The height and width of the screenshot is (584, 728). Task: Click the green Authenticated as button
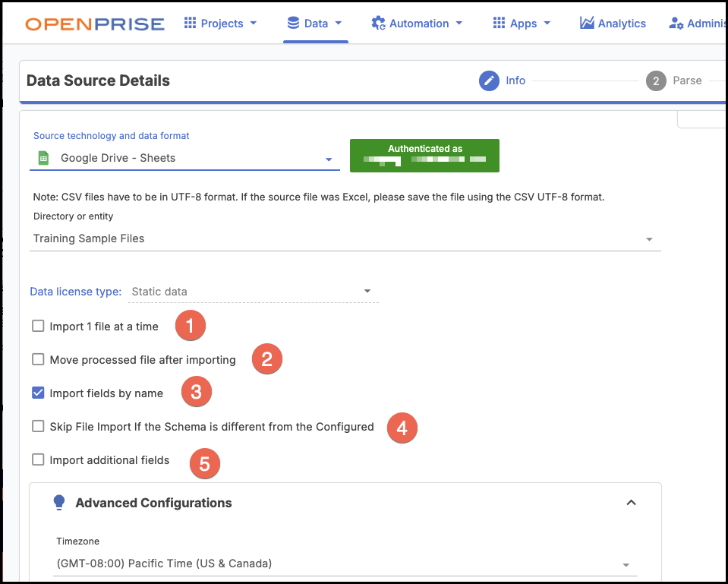click(424, 156)
